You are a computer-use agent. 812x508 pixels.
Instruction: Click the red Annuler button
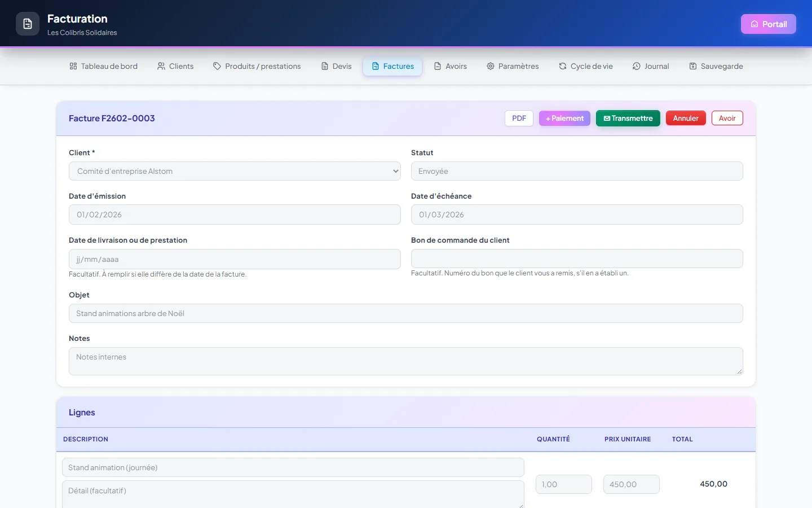[x=686, y=119]
